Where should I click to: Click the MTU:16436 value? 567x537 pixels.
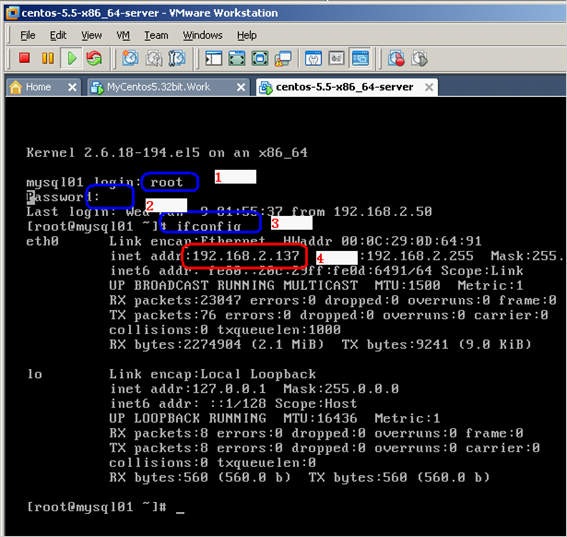click(x=320, y=418)
